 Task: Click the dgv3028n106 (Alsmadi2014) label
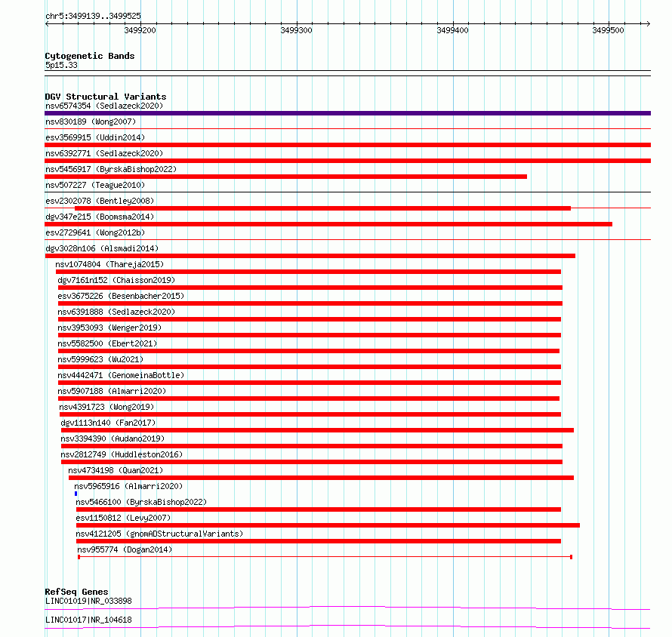[x=102, y=248]
